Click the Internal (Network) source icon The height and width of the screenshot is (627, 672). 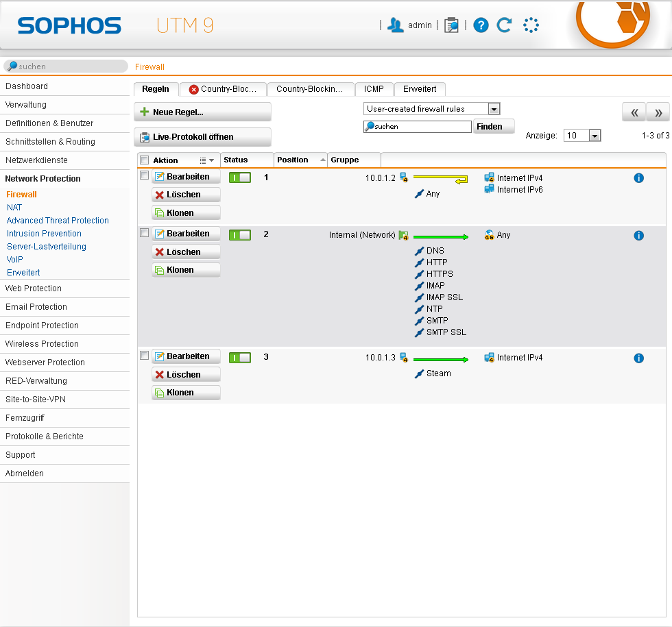point(404,235)
